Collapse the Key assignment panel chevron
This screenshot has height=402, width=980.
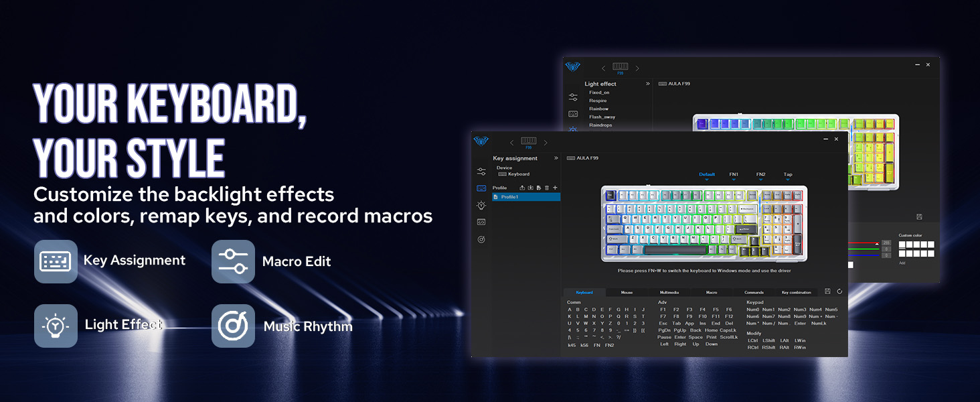(x=556, y=157)
